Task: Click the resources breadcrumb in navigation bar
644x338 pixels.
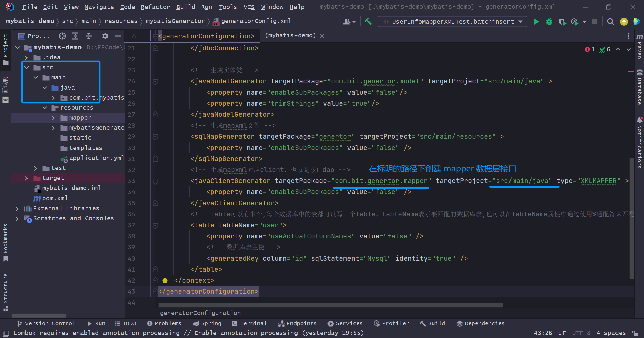Action: pos(121,21)
